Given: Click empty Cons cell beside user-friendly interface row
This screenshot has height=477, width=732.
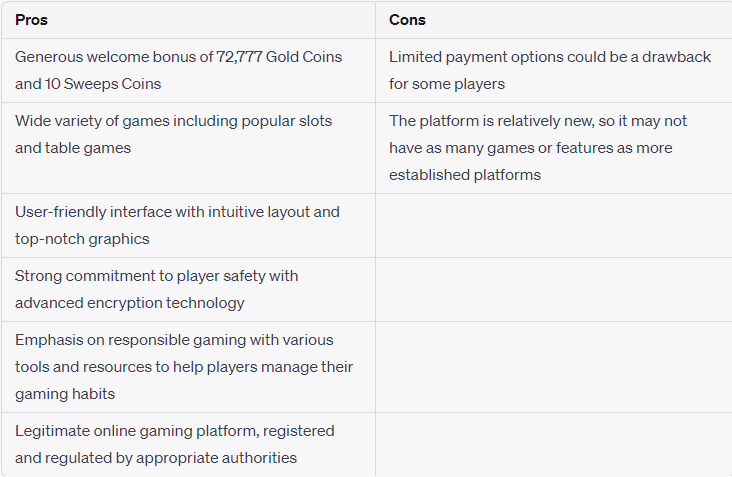Looking at the screenshot, I should click(553, 225).
